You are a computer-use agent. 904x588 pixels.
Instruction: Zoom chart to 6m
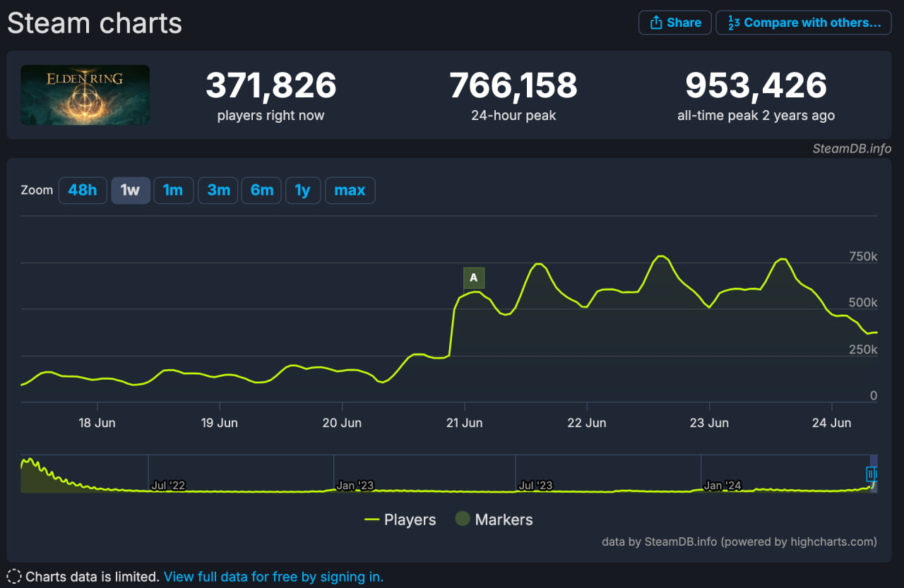coord(261,190)
